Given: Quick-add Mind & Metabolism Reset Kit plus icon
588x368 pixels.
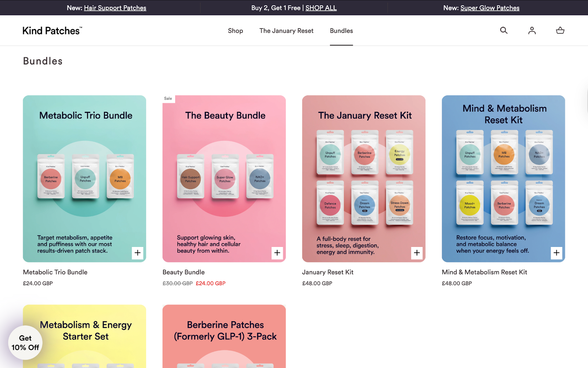Looking at the screenshot, I should coord(556,253).
